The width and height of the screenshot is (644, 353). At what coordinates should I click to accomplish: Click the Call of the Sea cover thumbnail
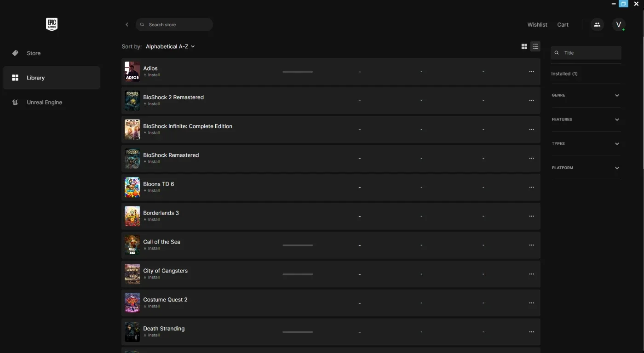click(x=132, y=245)
